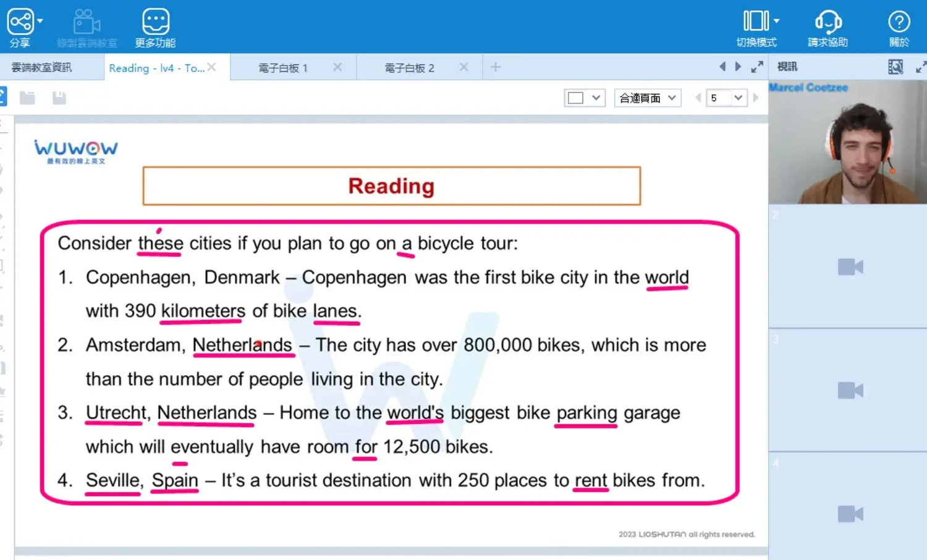927x560 pixels.
Task: Click 請求協助 headset help icon
Action: point(828,28)
